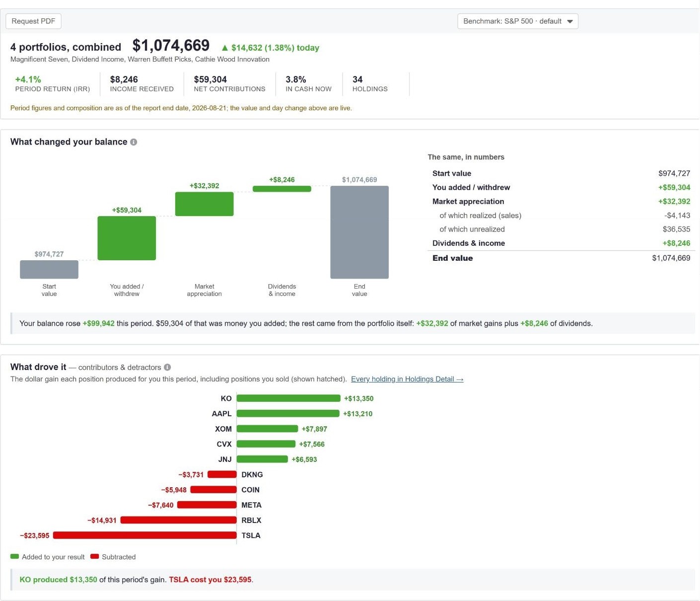Click the COIN detractor bar
Screen dimensions: 700x601
pyautogui.click(x=213, y=490)
